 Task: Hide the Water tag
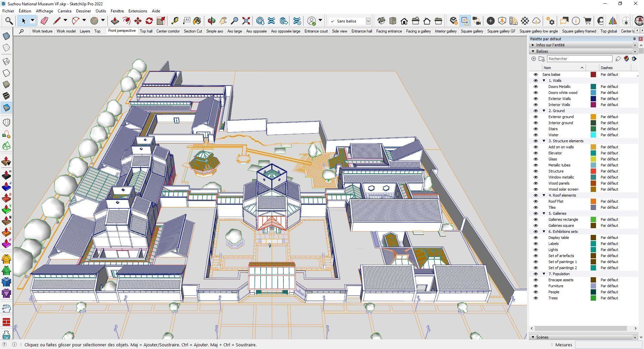pyautogui.click(x=535, y=135)
